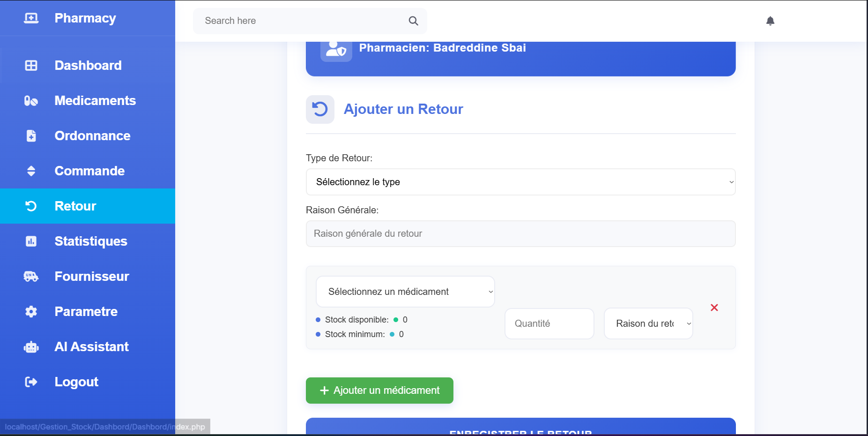
Task: Expand the Sélectionnez un médicament dropdown
Action: click(x=405, y=292)
